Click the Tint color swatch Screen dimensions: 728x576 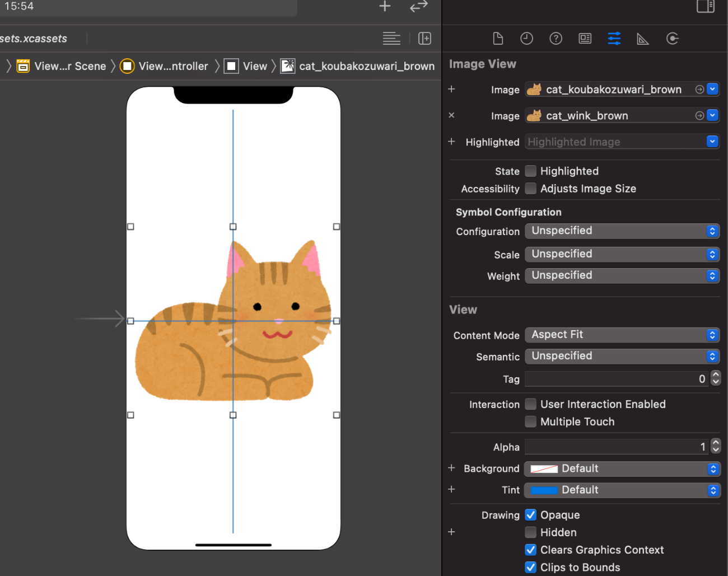coord(544,490)
